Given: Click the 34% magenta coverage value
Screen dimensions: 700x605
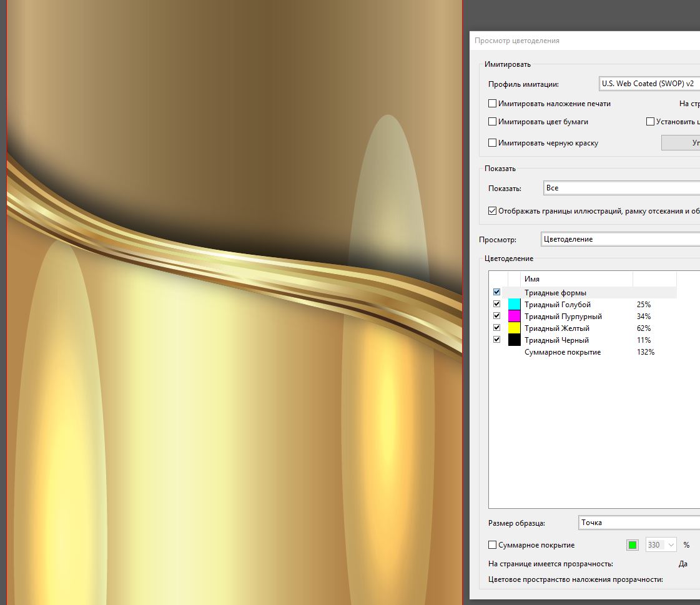Looking at the screenshot, I should tap(644, 317).
